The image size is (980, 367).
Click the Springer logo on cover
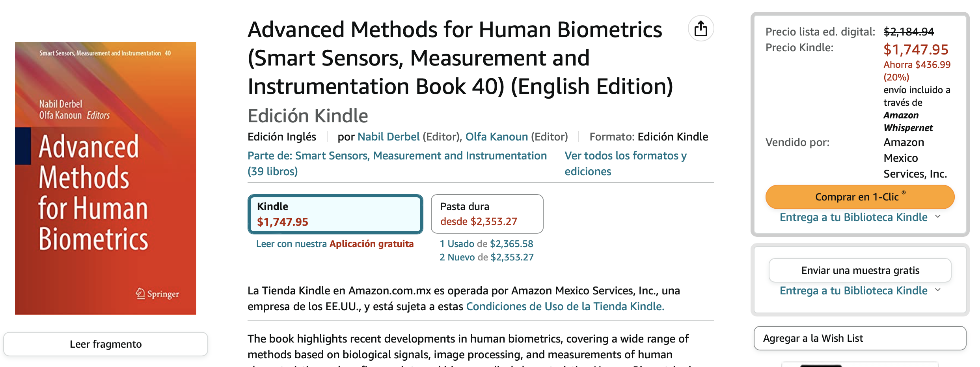point(157,294)
